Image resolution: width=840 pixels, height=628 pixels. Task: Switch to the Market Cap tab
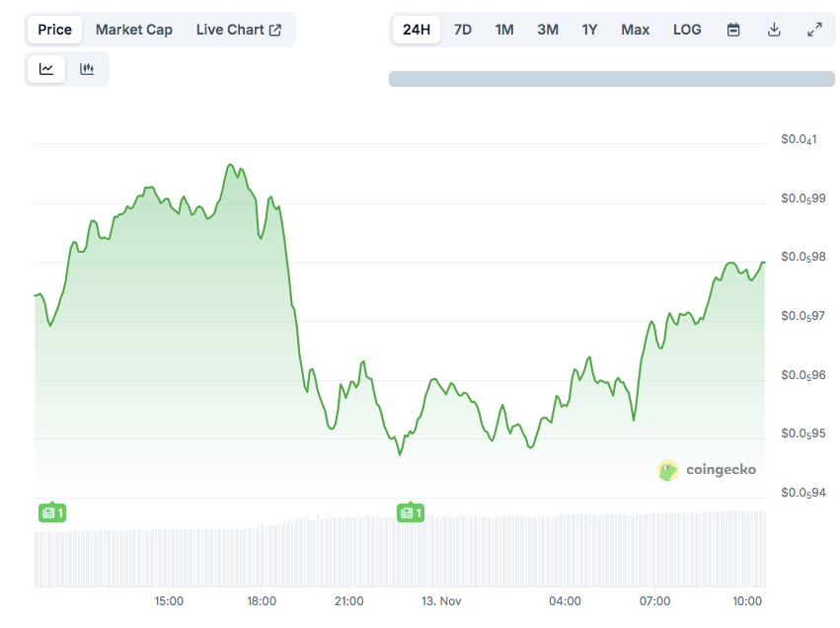pyautogui.click(x=134, y=30)
